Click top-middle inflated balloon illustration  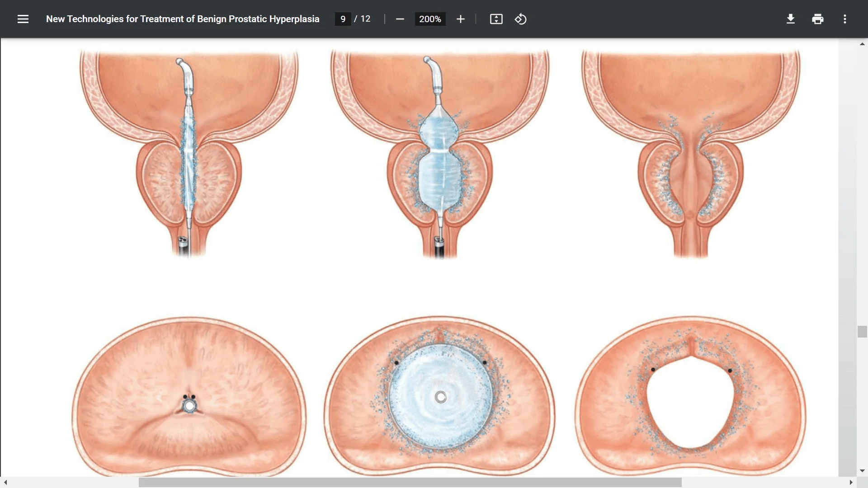(439, 155)
